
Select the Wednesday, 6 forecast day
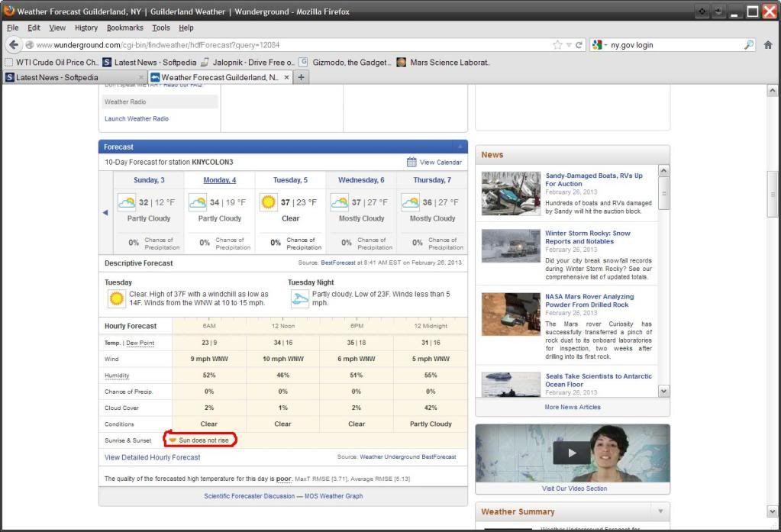pyautogui.click(x=361, y=180)
